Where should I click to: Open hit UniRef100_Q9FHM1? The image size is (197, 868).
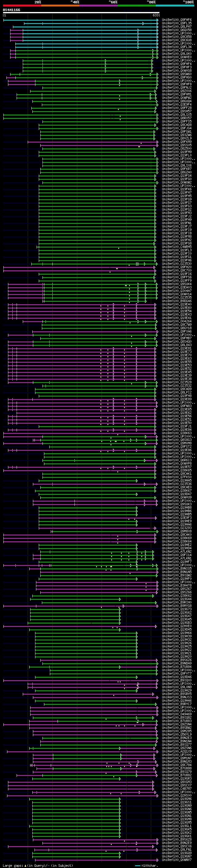pos(177,94)
